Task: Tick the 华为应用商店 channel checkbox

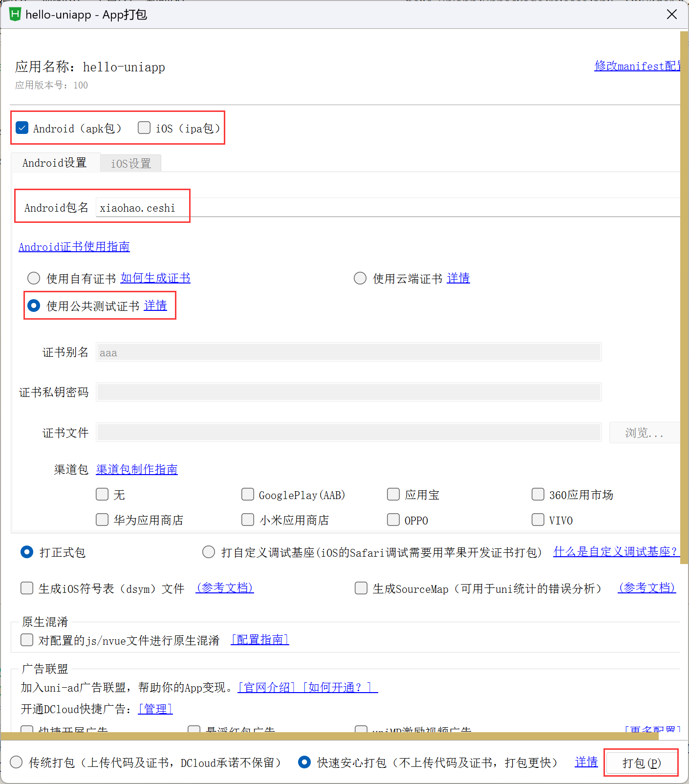Action: pyautogui.click(x=102, y=520)
